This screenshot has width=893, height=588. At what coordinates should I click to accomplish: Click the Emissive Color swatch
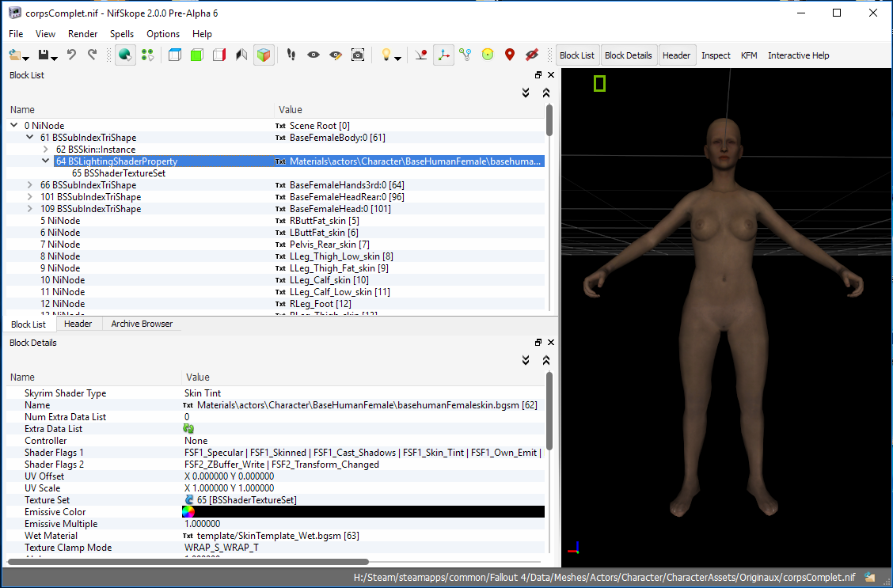(x=363, y=512)
